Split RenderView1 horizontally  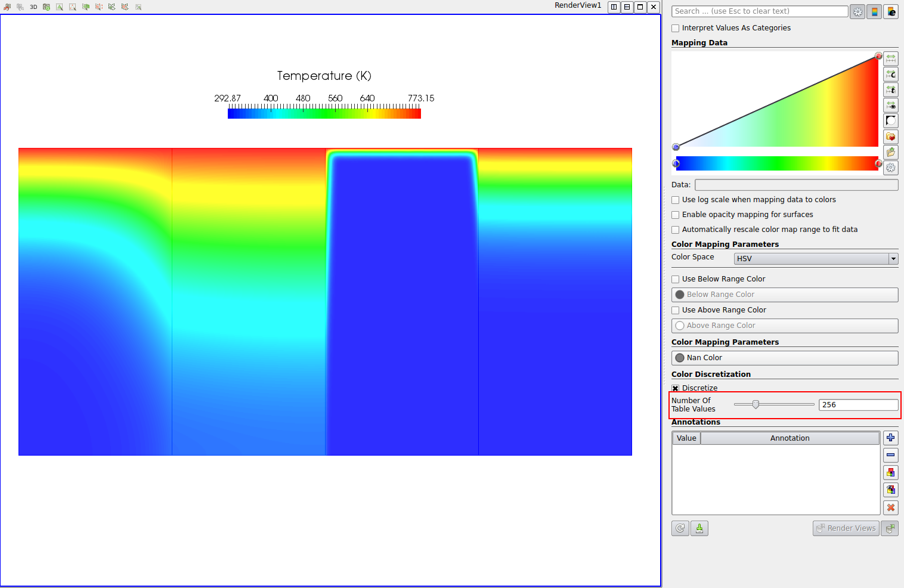click(614, 7)
